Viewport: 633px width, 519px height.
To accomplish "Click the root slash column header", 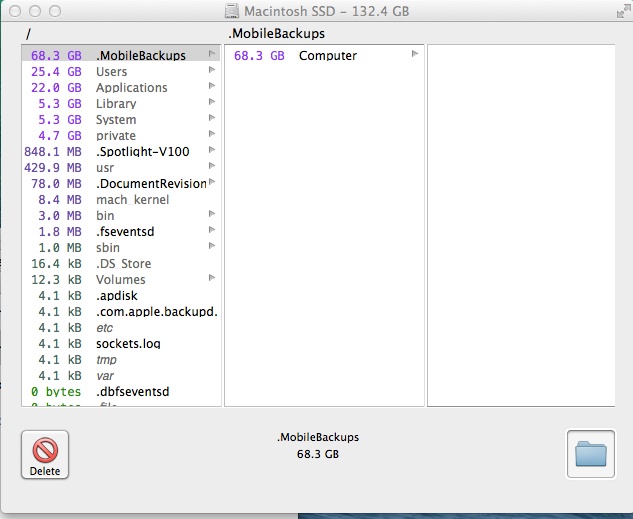I will point(28,34).
